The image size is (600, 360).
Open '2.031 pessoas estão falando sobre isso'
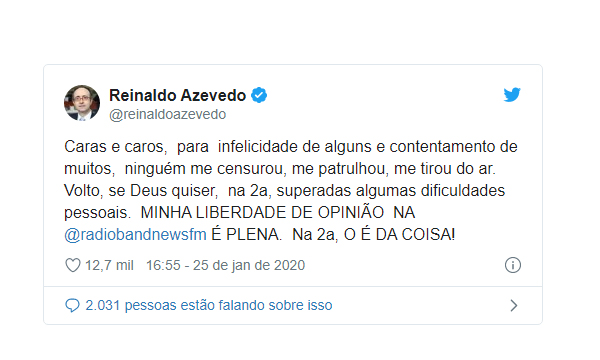click(x=209, y=305)
